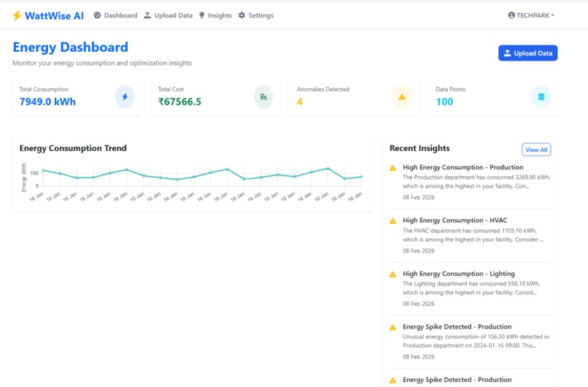The width and height of the screenshot is (588, 387).
Task: Click the Dashboard gauge icon in navbar
Action: tap(97, 15)
